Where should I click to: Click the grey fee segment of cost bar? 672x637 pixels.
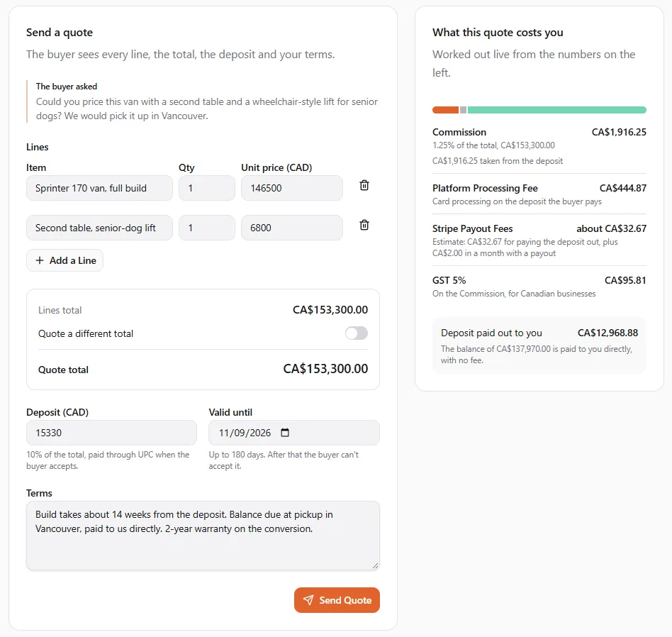coord(463,110)
